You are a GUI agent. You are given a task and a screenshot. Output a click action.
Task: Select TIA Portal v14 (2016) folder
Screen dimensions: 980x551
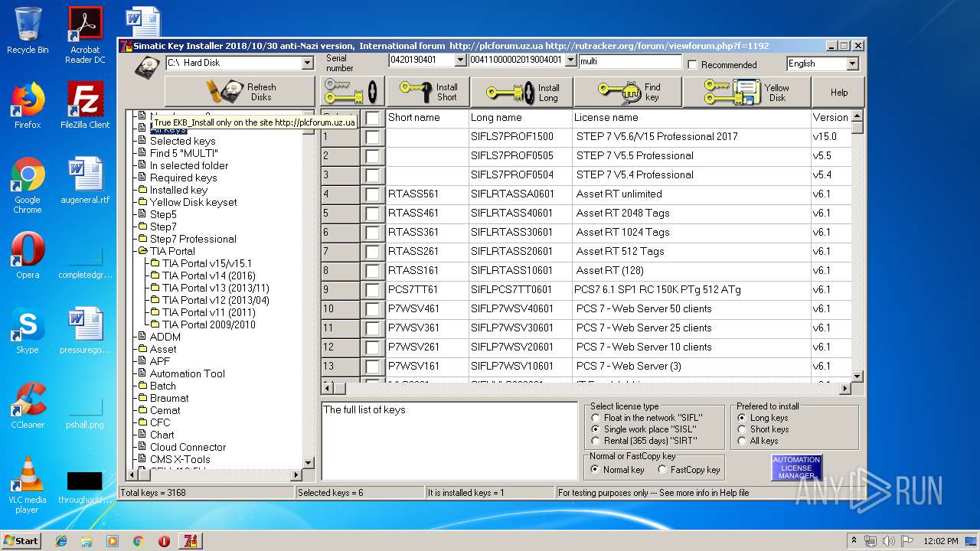point(208,275)
